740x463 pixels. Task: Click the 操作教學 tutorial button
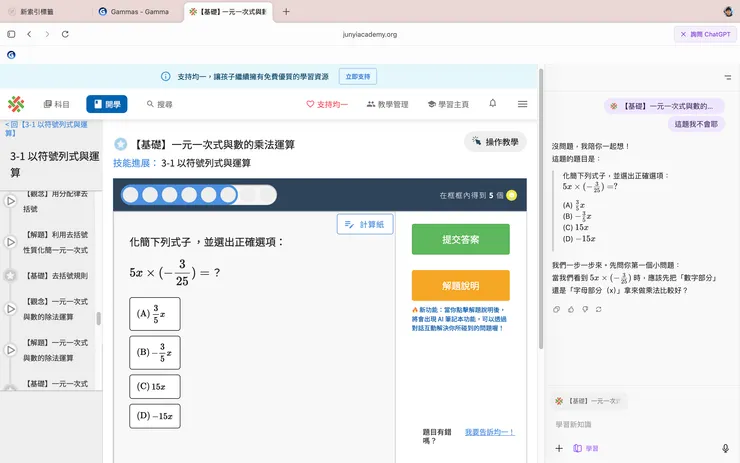click(x=496, y=142)
